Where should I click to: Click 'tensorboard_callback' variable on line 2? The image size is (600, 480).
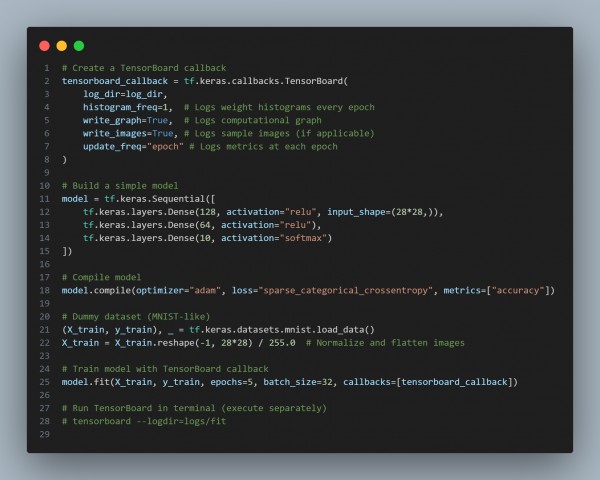115,81
